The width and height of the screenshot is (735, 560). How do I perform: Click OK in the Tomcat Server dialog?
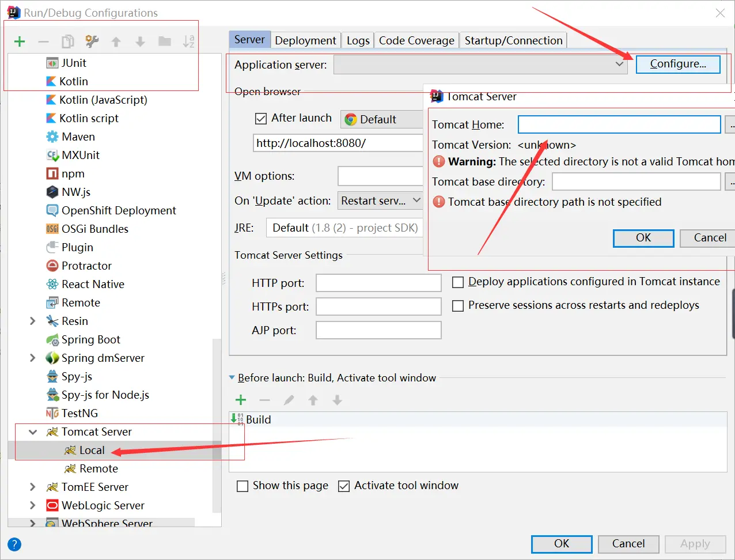click(x=643, y=238)
